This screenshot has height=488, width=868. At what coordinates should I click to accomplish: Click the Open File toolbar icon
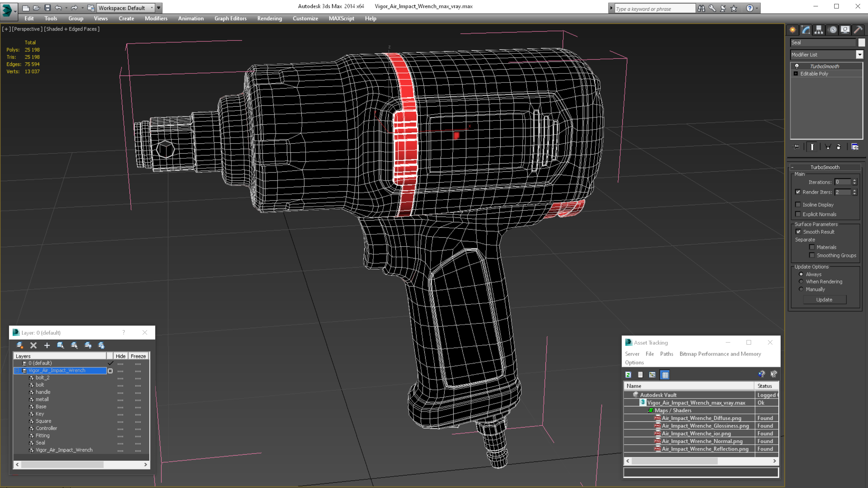pyautogui.click(x=36, y=8)
